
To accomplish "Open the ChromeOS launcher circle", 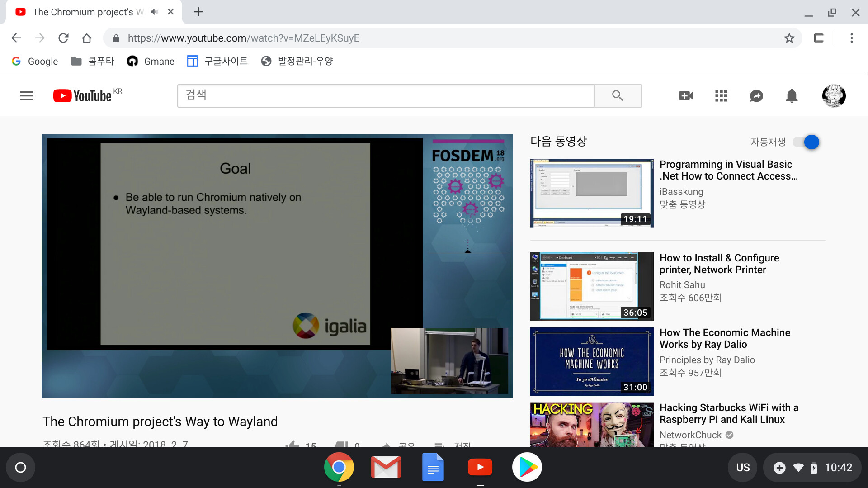I will (x=20, y=467).
